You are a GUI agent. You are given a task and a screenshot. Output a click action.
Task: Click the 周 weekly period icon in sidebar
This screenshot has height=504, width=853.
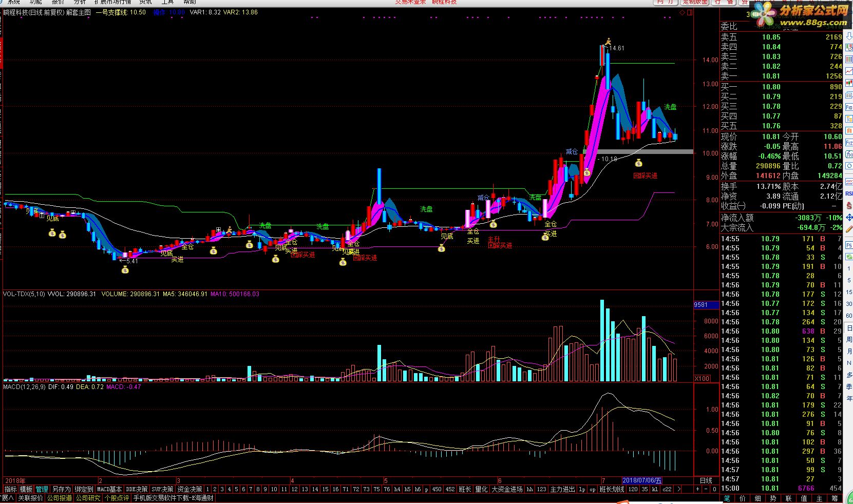tap(848, 340)
